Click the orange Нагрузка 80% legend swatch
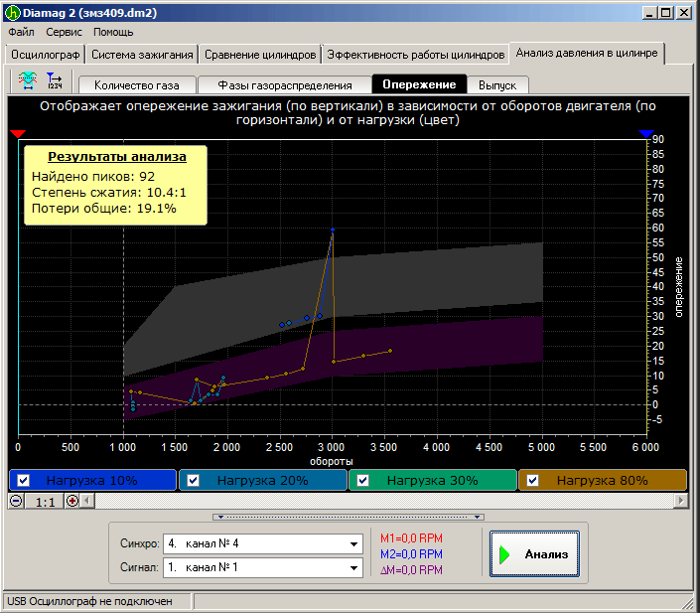Screen dimensions: 700x613 [603, 480]
